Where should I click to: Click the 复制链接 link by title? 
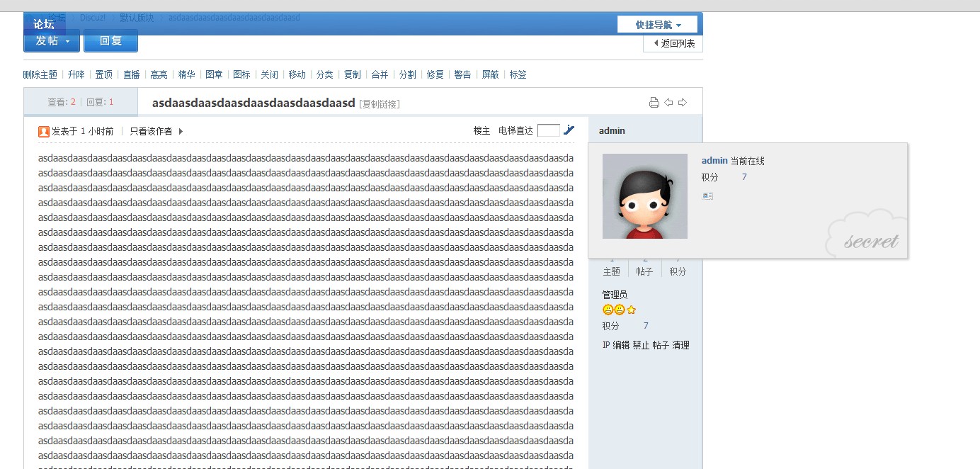coord(380,104)
